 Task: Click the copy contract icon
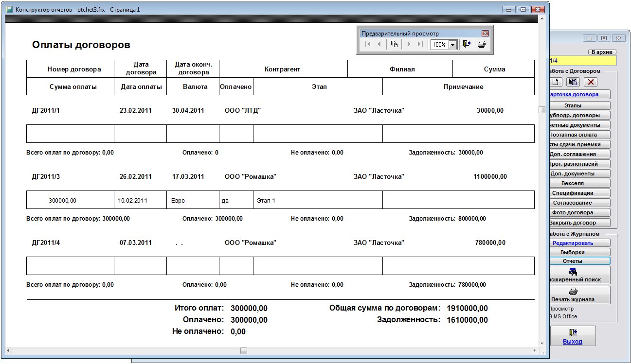coord(574,82)
